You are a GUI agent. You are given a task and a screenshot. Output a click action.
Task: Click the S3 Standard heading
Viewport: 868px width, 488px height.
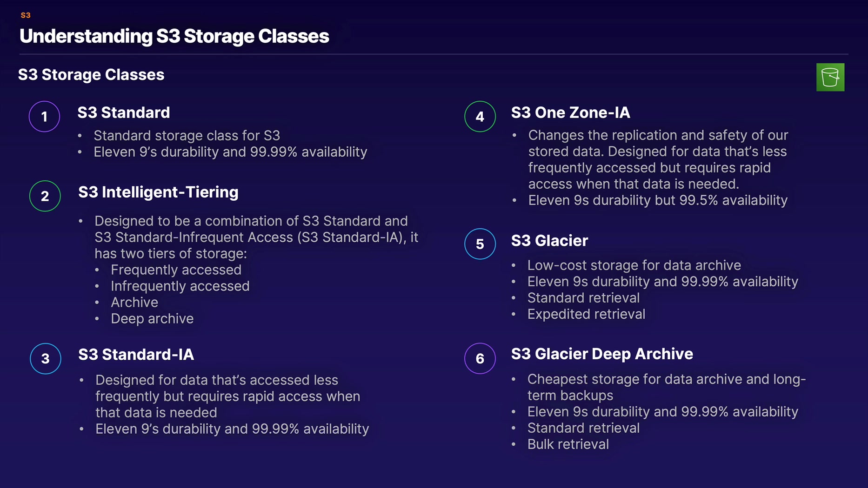click(124, 112)
